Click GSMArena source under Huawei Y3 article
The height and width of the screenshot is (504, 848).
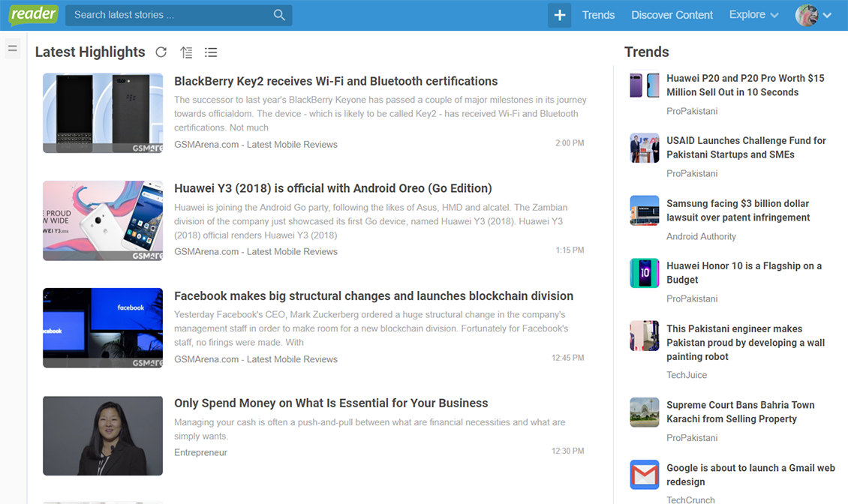256,251
